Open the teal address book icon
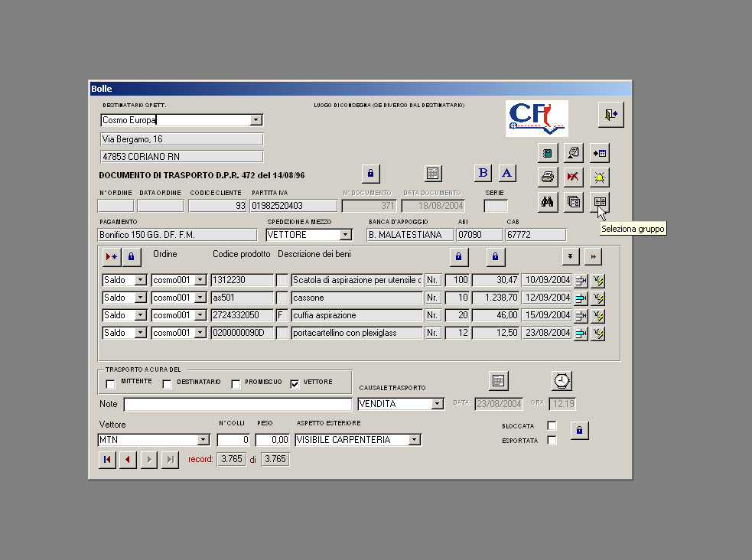752x560 pixels. coord(547,154)
